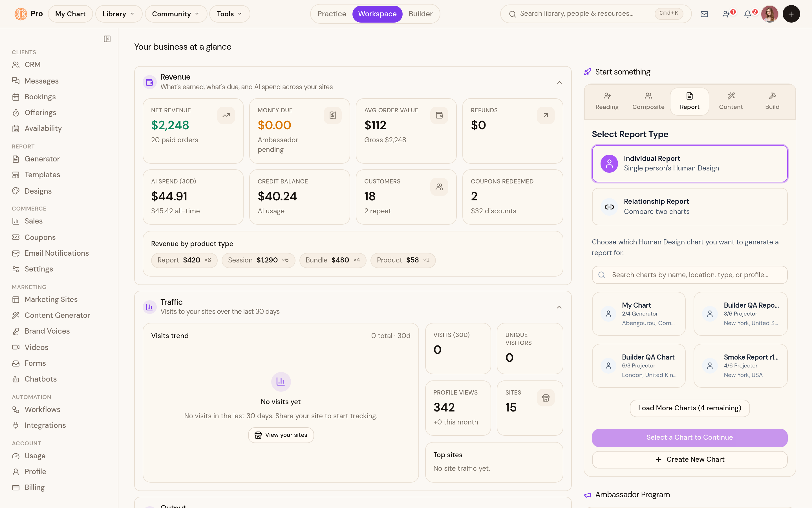Click the Sites storefront icon
Screen dimensions: 812x508
(546, 398)
